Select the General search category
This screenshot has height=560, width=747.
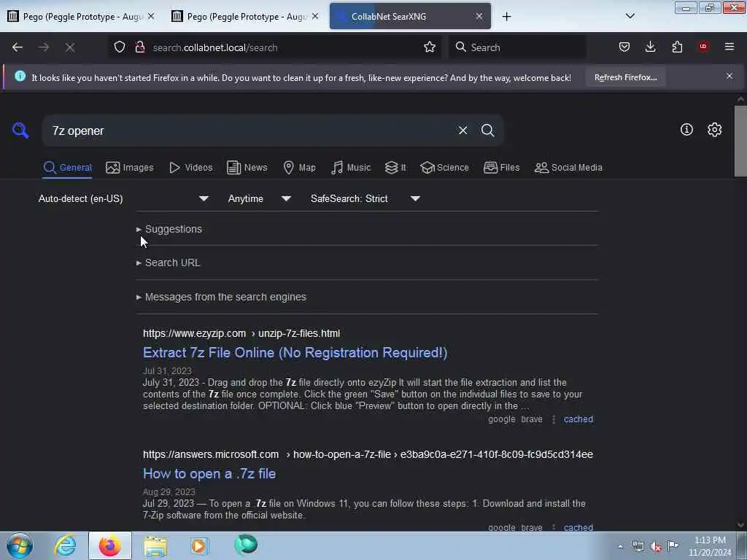click(67, 168)
